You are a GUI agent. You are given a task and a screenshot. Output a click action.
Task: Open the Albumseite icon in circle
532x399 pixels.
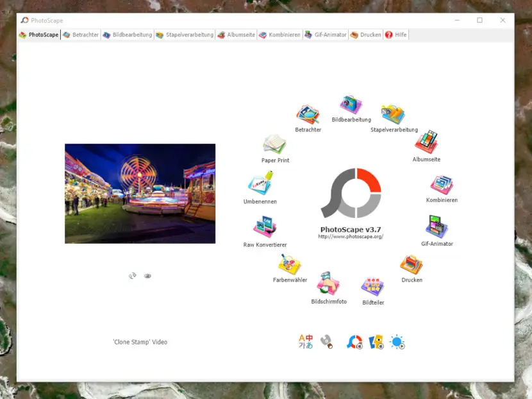(x=426, y=142)
